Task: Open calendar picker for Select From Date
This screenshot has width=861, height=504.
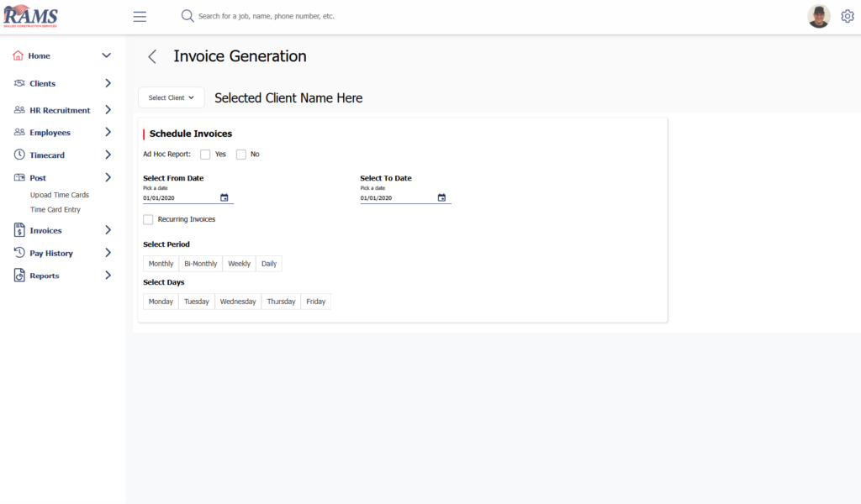Action: [224, 197]
